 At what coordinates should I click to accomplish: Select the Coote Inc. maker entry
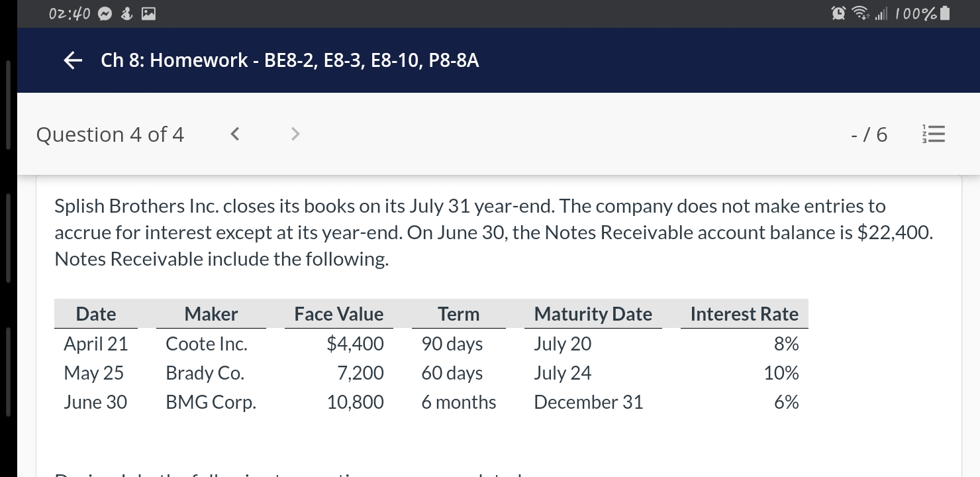(206, 343)
